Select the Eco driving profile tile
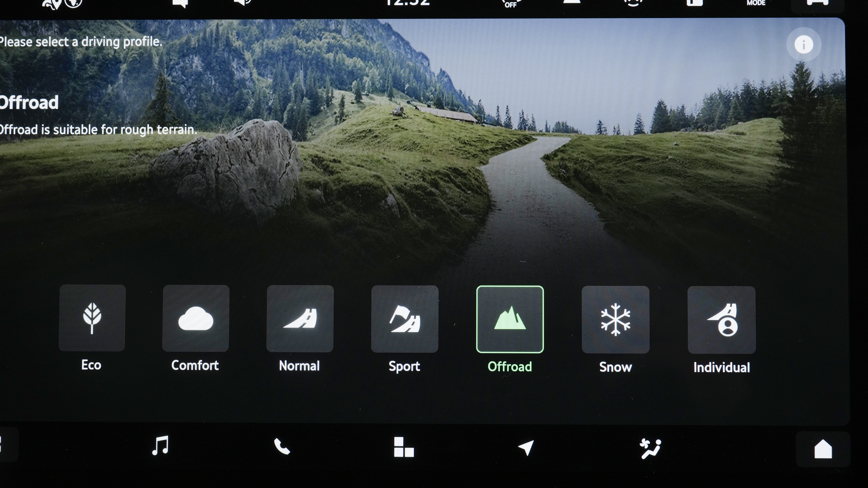The width and height of the screenshot is (868, 488). (x=92, y=318)
